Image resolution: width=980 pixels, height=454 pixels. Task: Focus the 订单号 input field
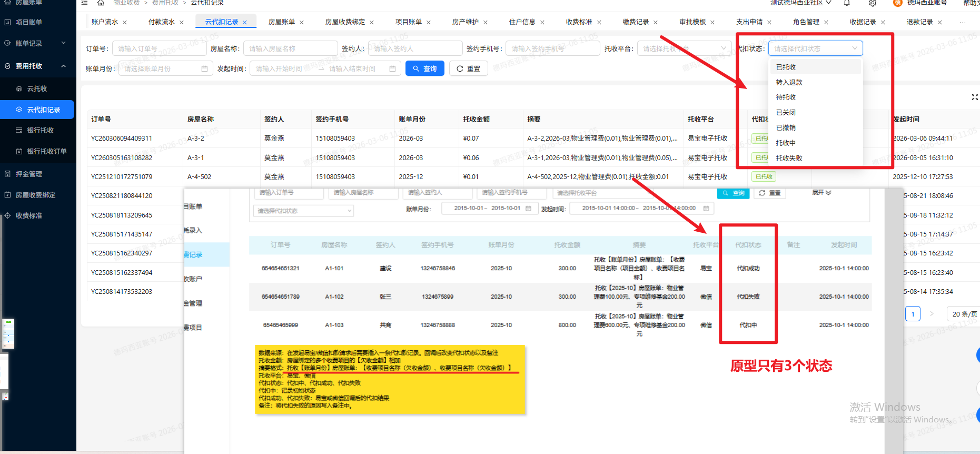159,48
